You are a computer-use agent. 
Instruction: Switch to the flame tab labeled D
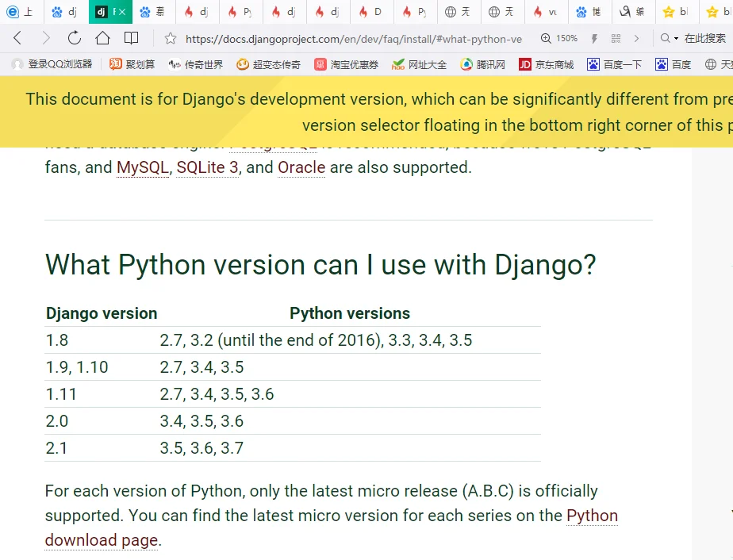coord(371,12)
